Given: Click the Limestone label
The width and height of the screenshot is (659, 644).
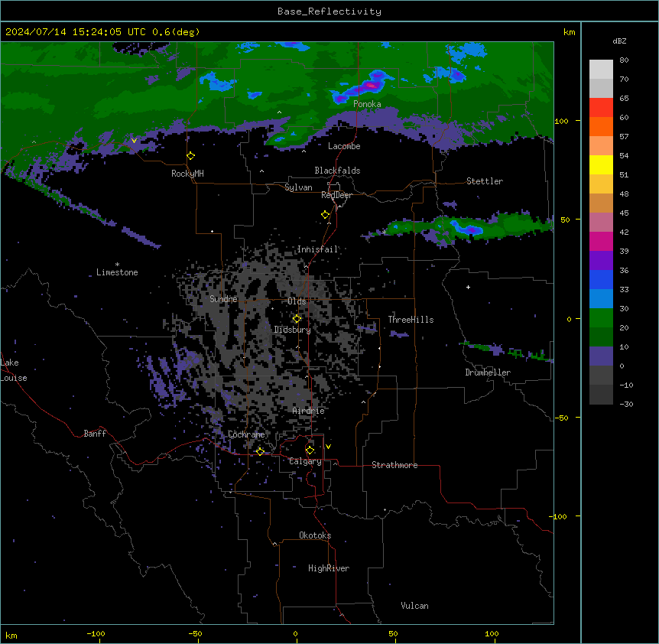Looking at the screenshot, I should (x=117, y=272).
